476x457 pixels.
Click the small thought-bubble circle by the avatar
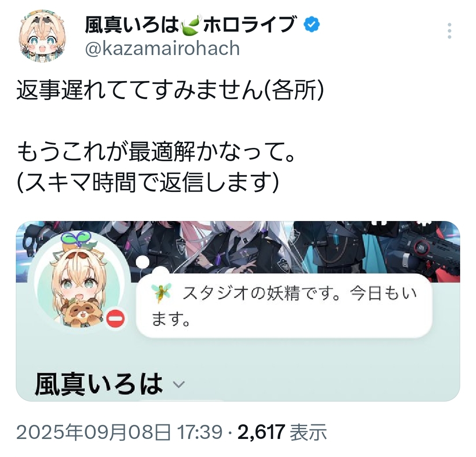coord(143,262)
